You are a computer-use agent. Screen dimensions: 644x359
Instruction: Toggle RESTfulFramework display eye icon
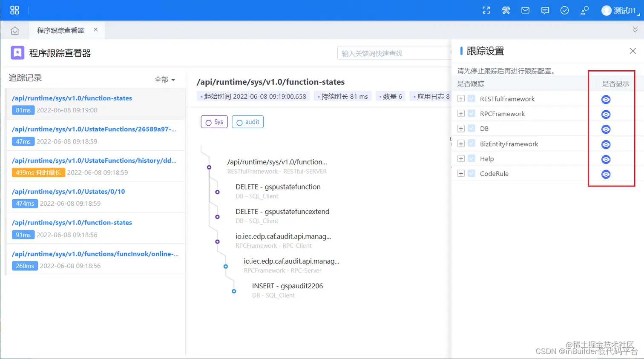(606, 99)
